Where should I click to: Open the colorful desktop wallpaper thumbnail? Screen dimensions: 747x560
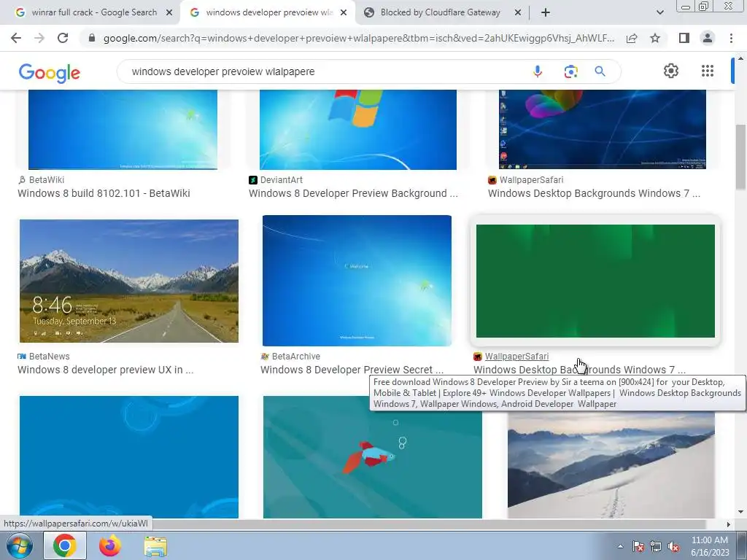(x=602, y=130)
